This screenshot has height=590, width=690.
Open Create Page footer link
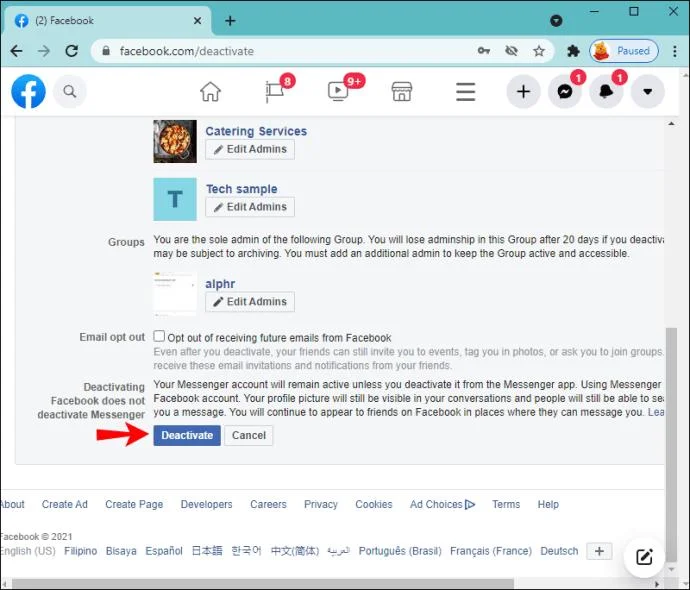click(x=134, y=504)
